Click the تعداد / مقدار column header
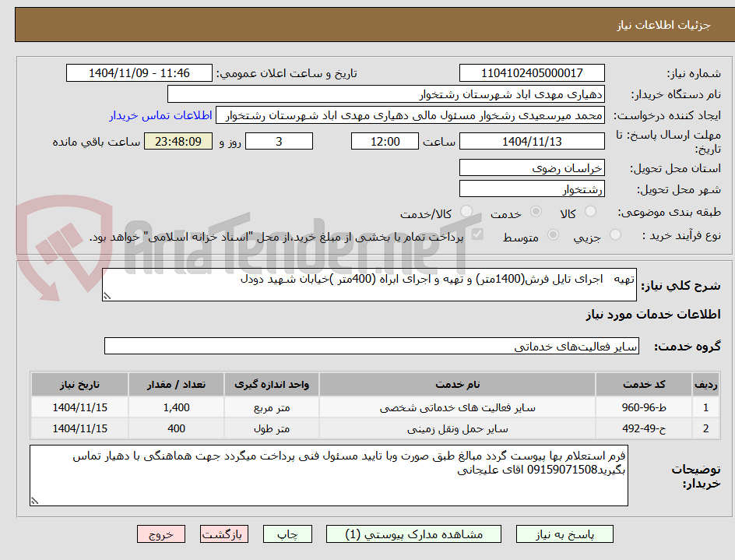 (x=176, y=385)
